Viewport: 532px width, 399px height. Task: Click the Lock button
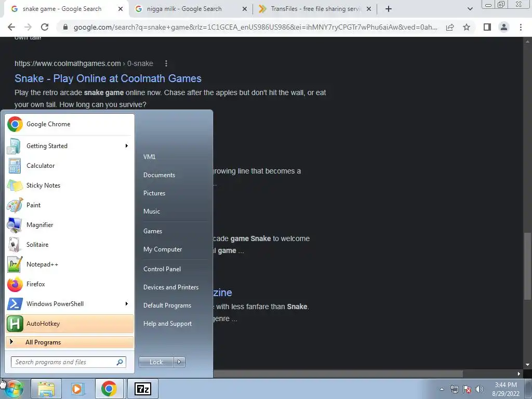156,362
